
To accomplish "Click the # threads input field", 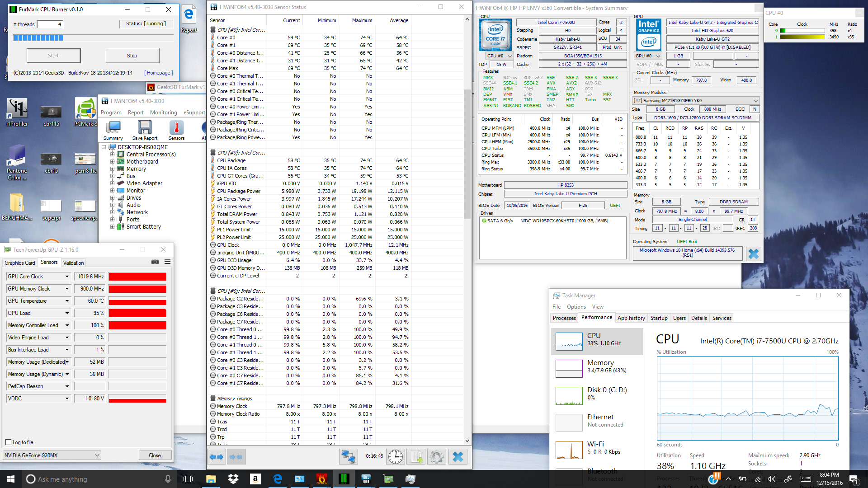I will click(50, 24).
